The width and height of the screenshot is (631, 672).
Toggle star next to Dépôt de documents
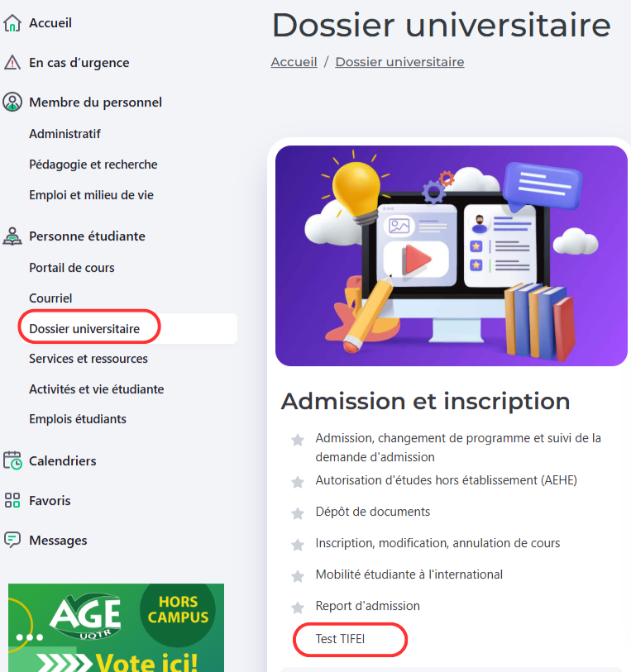(298, 513)
